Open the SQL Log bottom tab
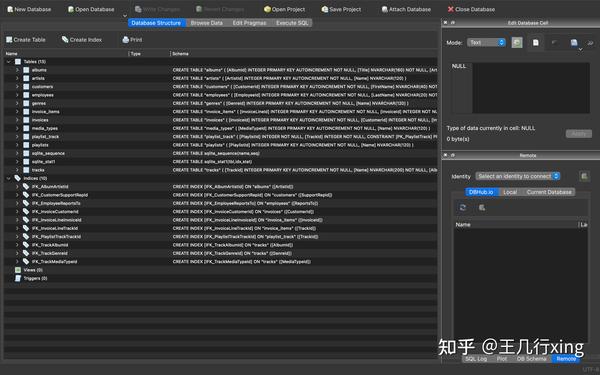This screenshot has height=375, width=600. click(476, 359)
